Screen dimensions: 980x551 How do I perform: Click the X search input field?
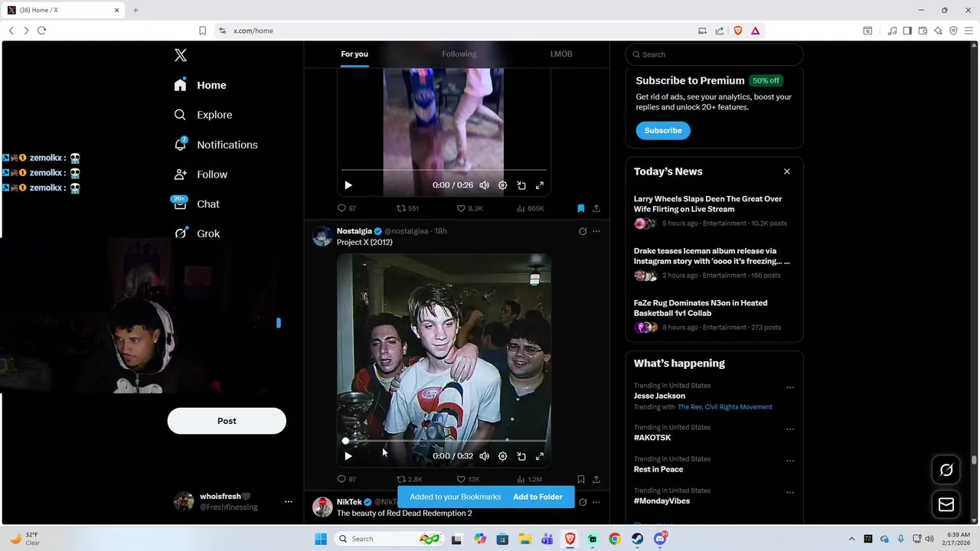point(714,54)
